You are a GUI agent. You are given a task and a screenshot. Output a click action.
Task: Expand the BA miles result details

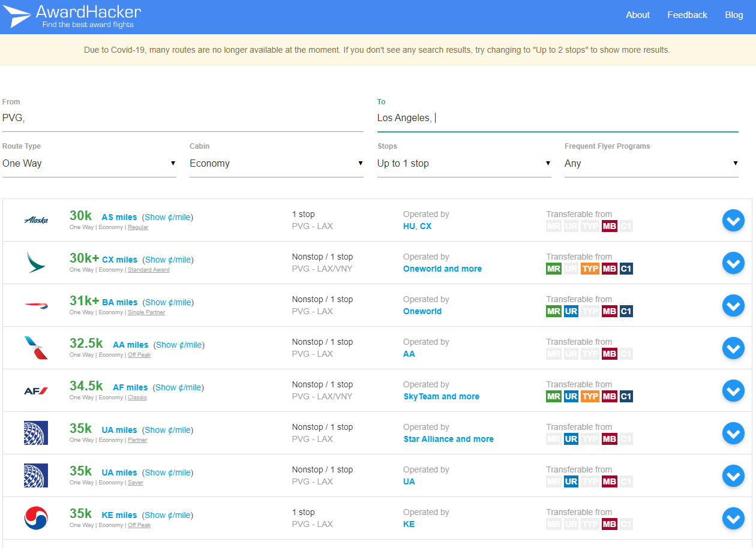click(733, 306)
